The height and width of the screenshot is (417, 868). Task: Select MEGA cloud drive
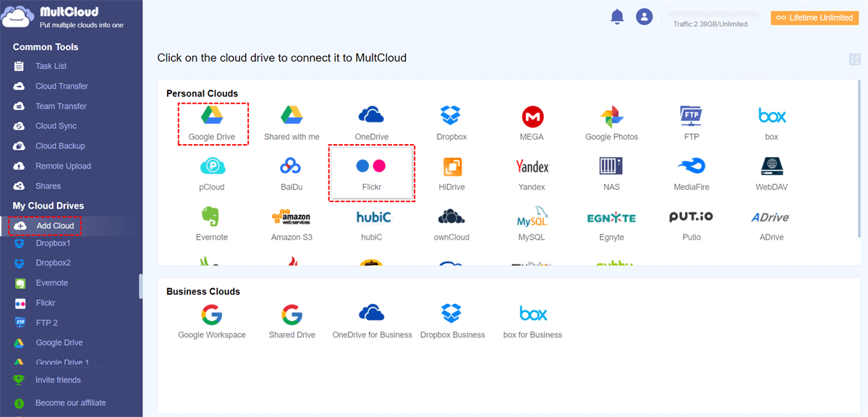(532, 122)
